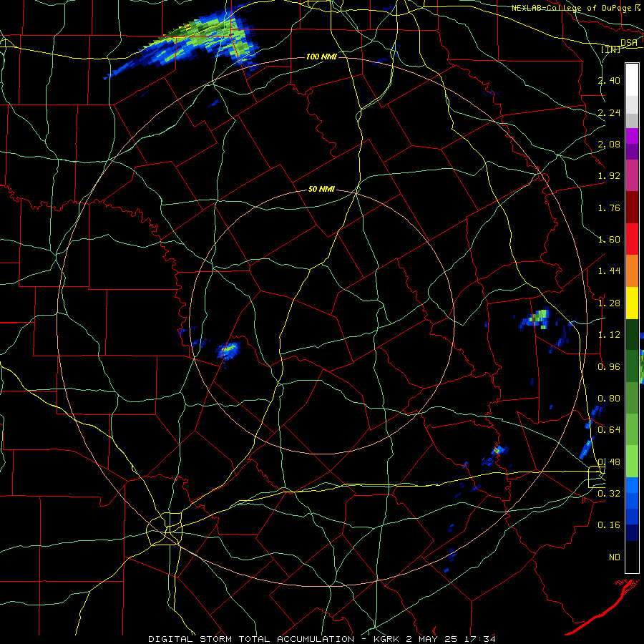Pick the pink swatch beside 1.92
The width and height of the screenshot is (644, 644).
click(x=633, y=175)
